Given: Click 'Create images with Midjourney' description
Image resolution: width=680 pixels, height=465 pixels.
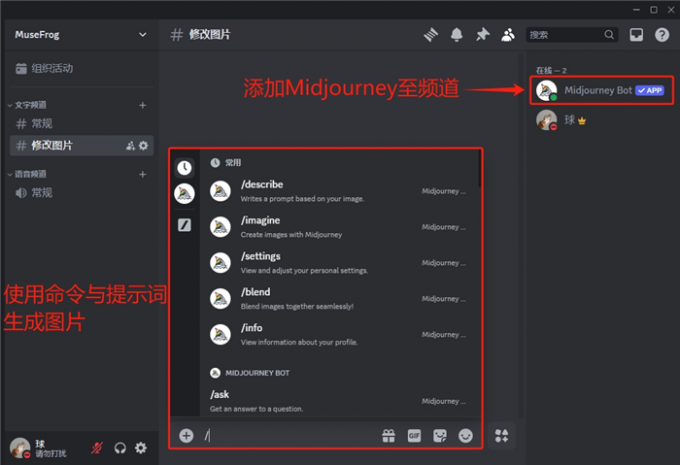Looking at the screenshot, I should pos(291,235).
